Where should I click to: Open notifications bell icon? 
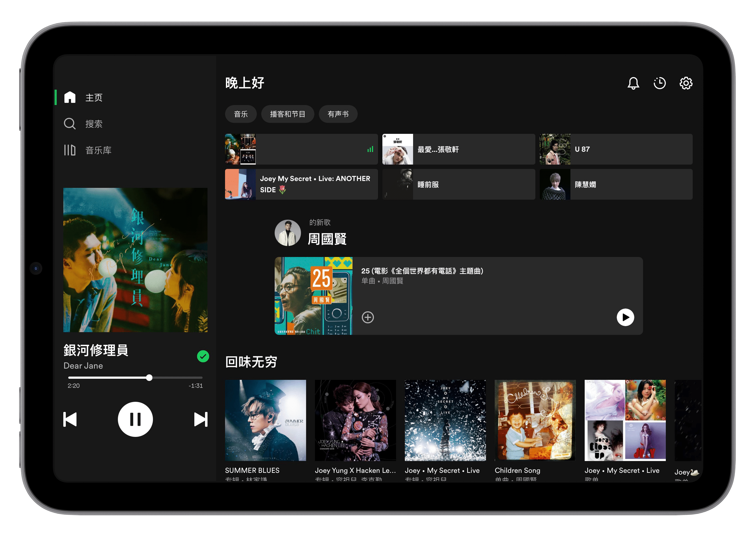tap(633, 83)
